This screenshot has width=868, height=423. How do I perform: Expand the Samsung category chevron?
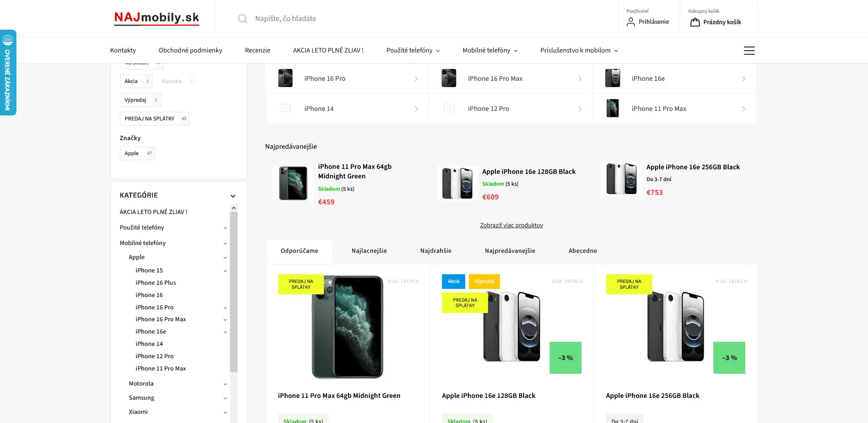point(225,398)
